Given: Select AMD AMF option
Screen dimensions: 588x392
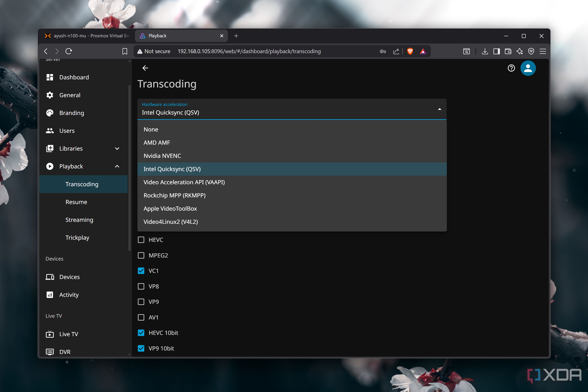Looking at the screenshot, I should pyautogui.click(x=292, y=143).
